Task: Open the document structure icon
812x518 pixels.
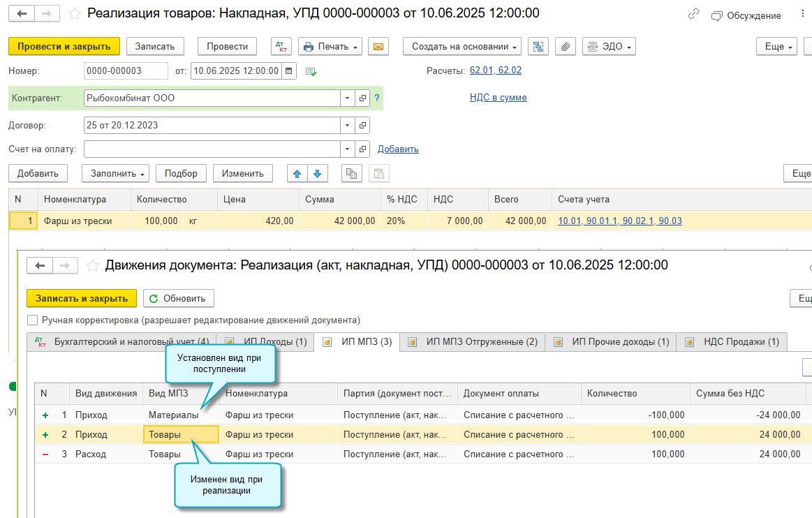Action: point(538,47)
